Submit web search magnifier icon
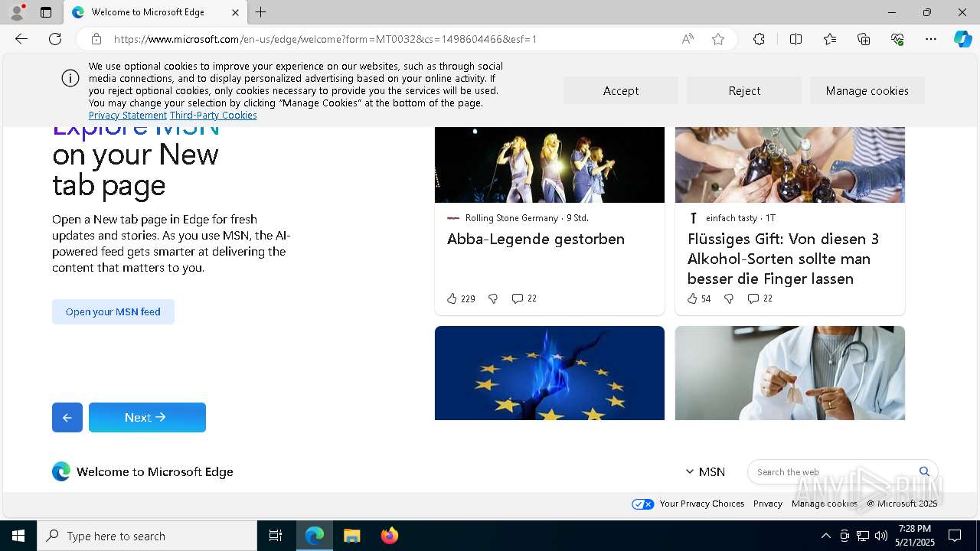The height and width of the screenshot is (551, 980). tap(924, 471)
